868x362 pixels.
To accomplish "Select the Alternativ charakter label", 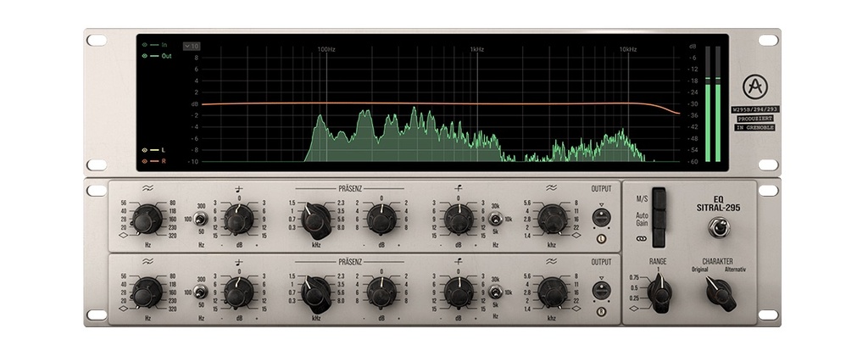I will coord(735,270).
